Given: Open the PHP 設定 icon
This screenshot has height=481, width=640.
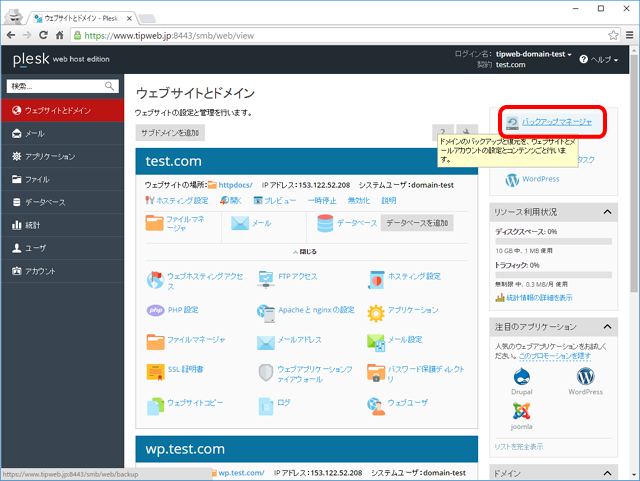Looking at the screenshot, I should 156,310.
